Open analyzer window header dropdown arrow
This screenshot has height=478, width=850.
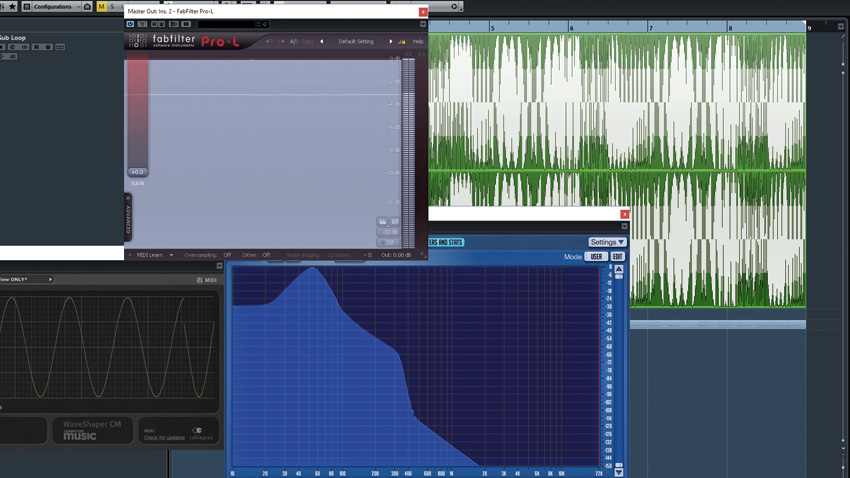tap(624, 226)
